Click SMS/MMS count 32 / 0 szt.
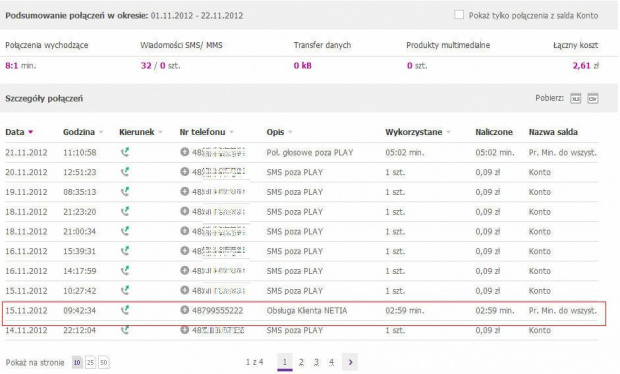Screen dimensions: 620x374 [x=161, y=66]
